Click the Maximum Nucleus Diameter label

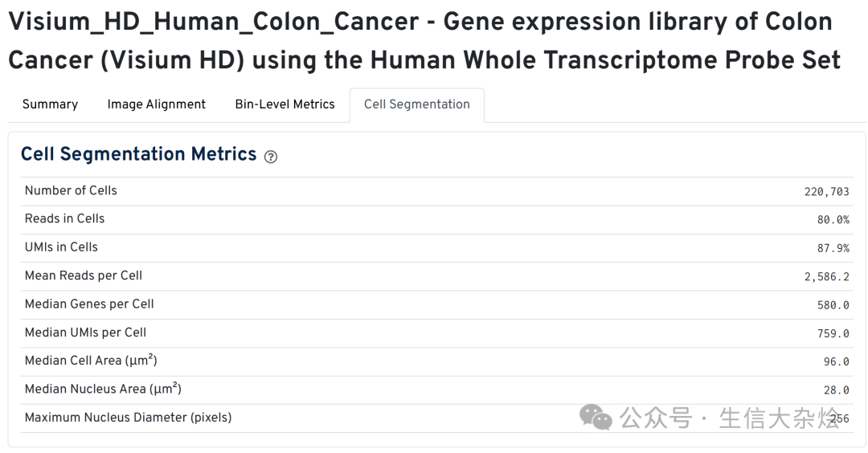point(128,418)
